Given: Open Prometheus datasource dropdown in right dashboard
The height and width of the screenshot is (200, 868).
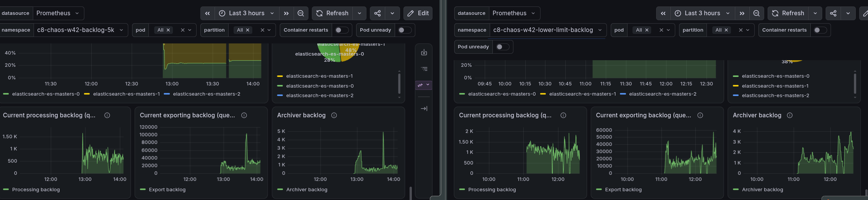Looking at the screenshot, I should point(515,13).
